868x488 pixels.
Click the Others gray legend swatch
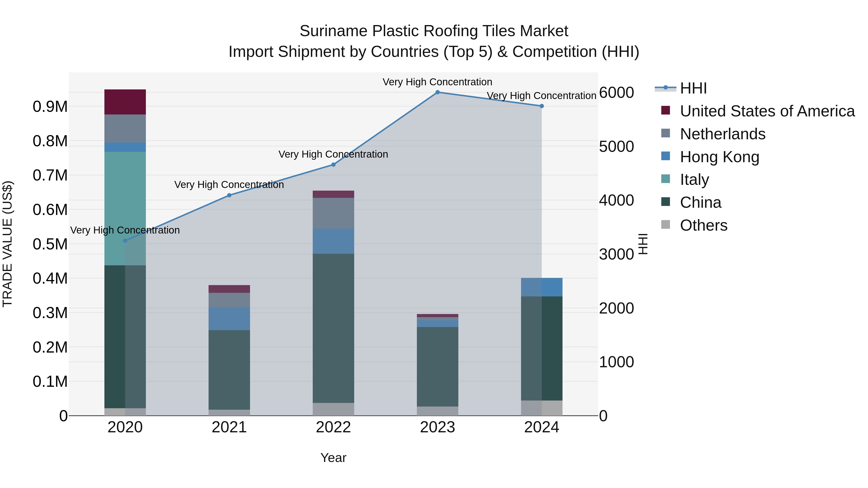click(x=665, y=224)
